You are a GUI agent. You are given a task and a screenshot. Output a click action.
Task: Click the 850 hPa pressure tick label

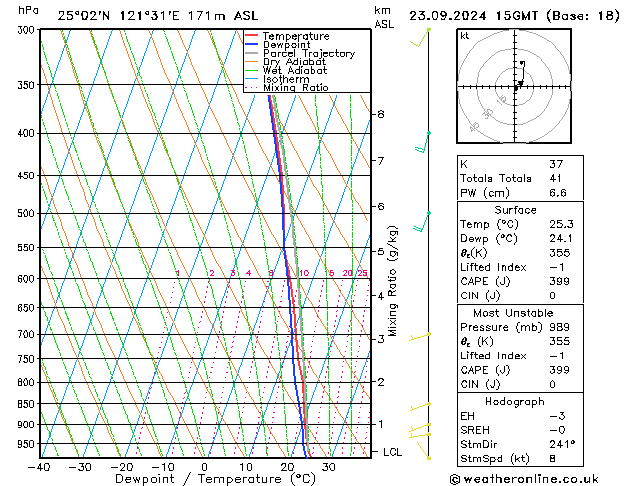pos(28,404)
